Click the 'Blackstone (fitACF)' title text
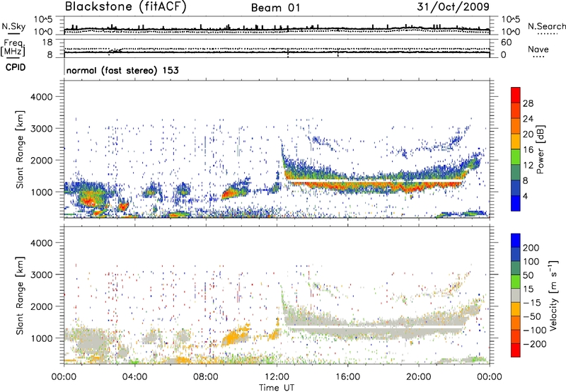The image size is (566, 392). pyautogui.click(x=126, y=6)
